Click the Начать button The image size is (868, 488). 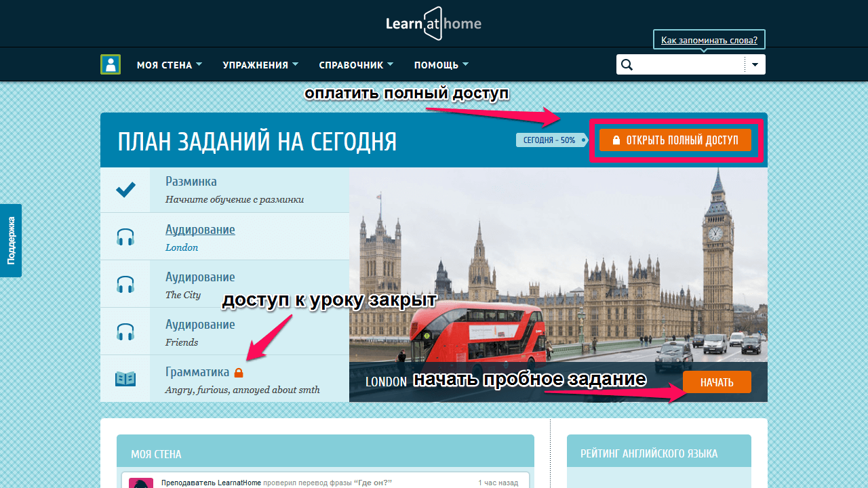(717, 382)
